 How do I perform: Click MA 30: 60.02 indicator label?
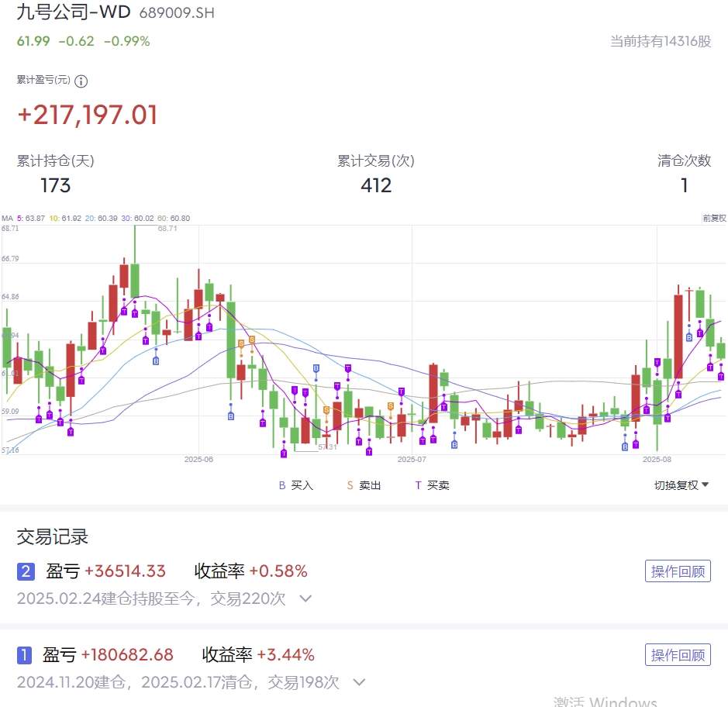pyautogui.click(x=137, y=218)
